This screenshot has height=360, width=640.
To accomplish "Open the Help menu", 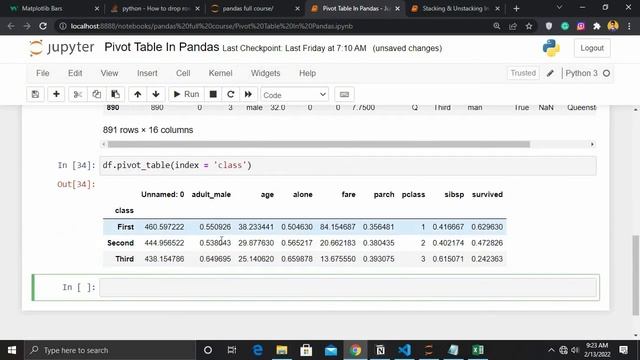I will tap(307, 73).
